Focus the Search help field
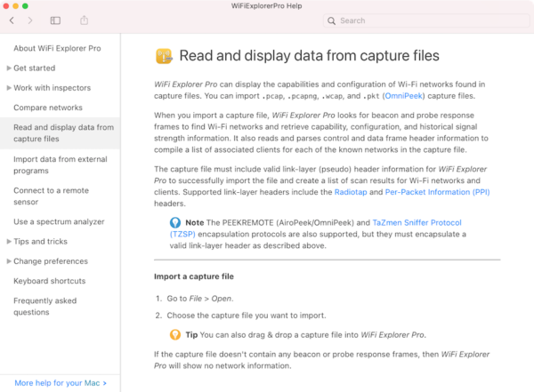The image size is (534, 392). coord(426,20)
